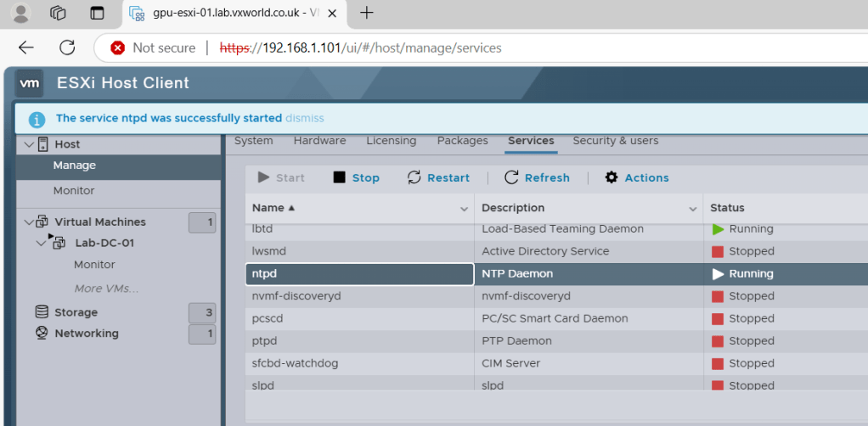Open the Description column dropdown chevron
The image size is (868, 426).
pos(693,209)
